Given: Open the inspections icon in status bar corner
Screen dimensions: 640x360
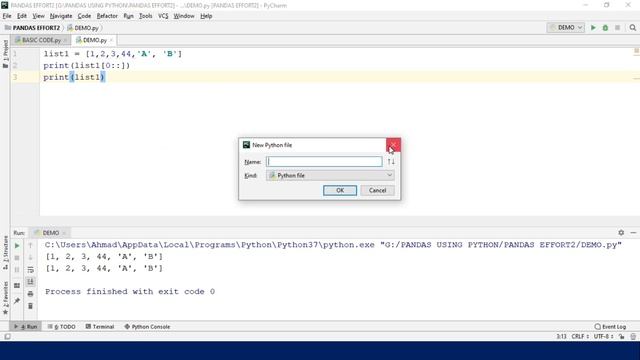Looking at the screenshot, I should point(633,336).
